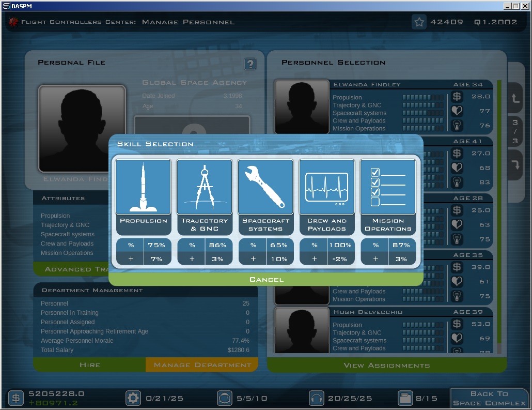Choose the Mission Operations checklist icon
The height and width of the screenshot is (410, 532).
click(x=388, y=187)
